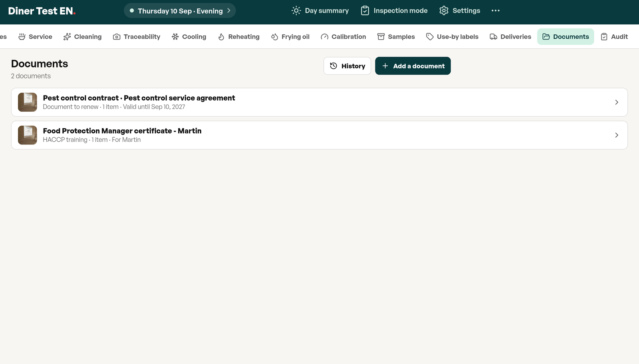Select the Samples tab label
The image size is (639, 364).
pyautogui.click(x=401, y=37)
